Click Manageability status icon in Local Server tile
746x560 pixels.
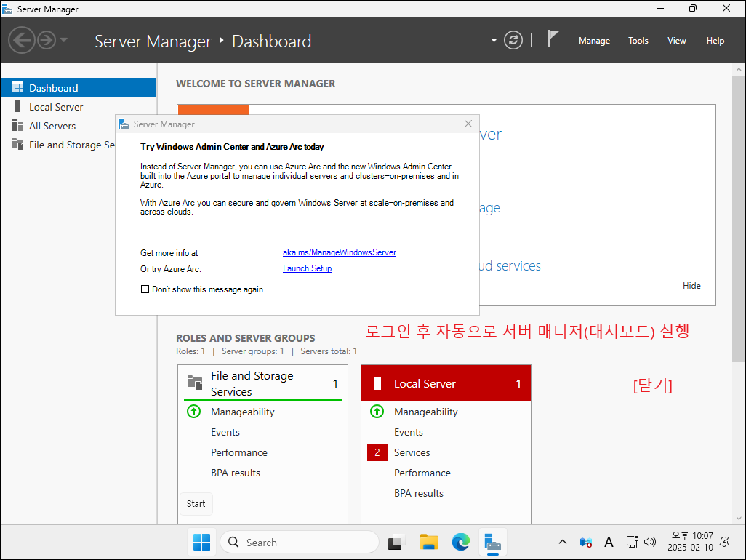click(x=377, y=411)
